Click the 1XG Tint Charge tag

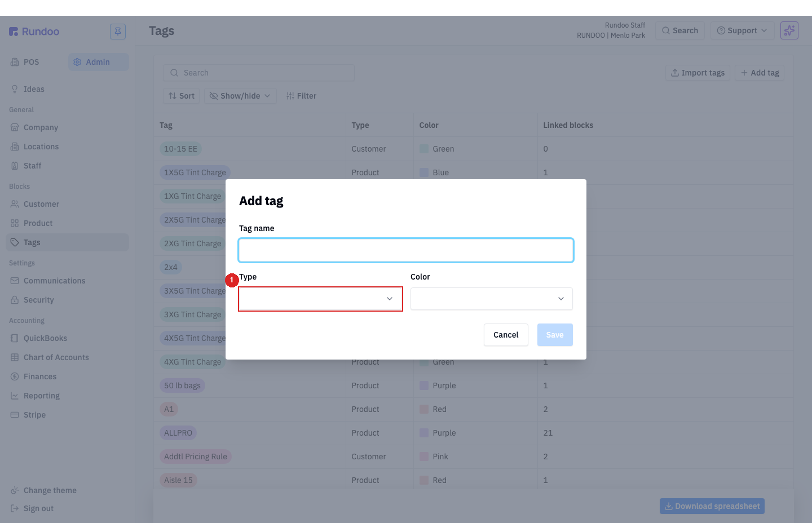(x=192, y=196)
